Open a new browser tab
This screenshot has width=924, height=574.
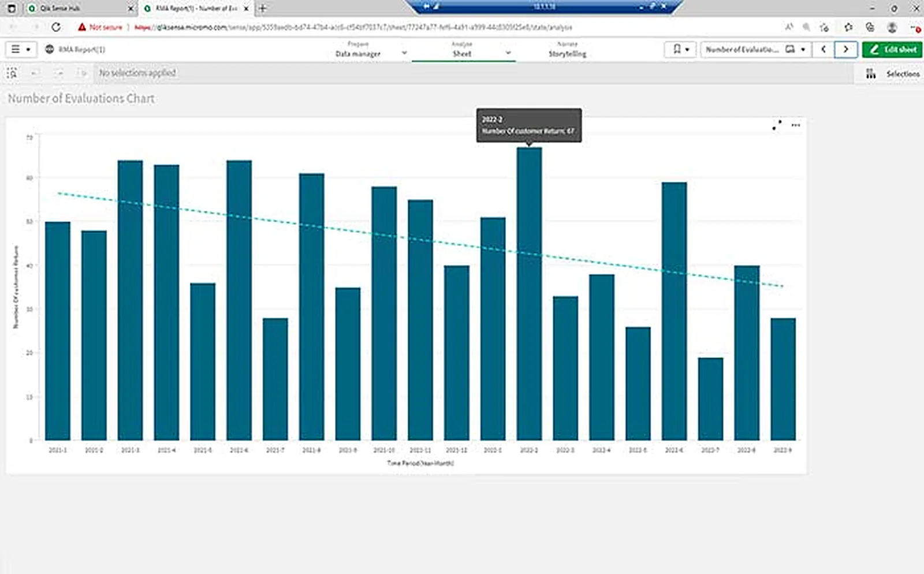coord(263,8)
